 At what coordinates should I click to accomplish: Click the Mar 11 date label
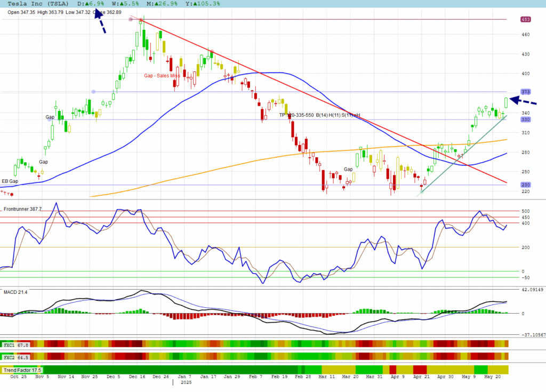(327, 377)
